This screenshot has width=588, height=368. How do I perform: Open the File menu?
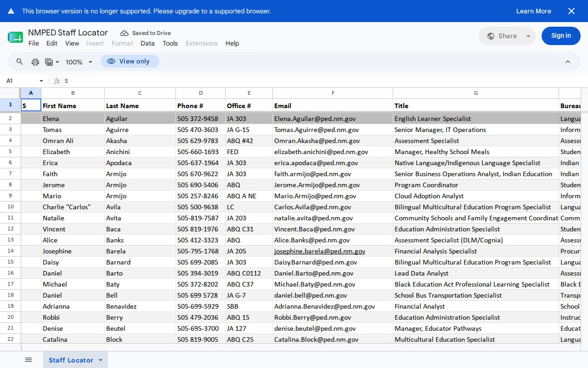tap(34, 43)
